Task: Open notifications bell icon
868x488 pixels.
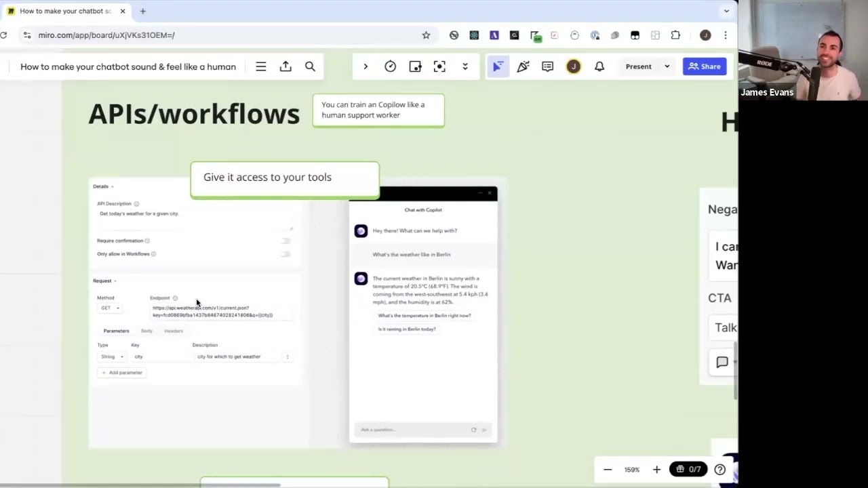Action: (x=599, y=66)
